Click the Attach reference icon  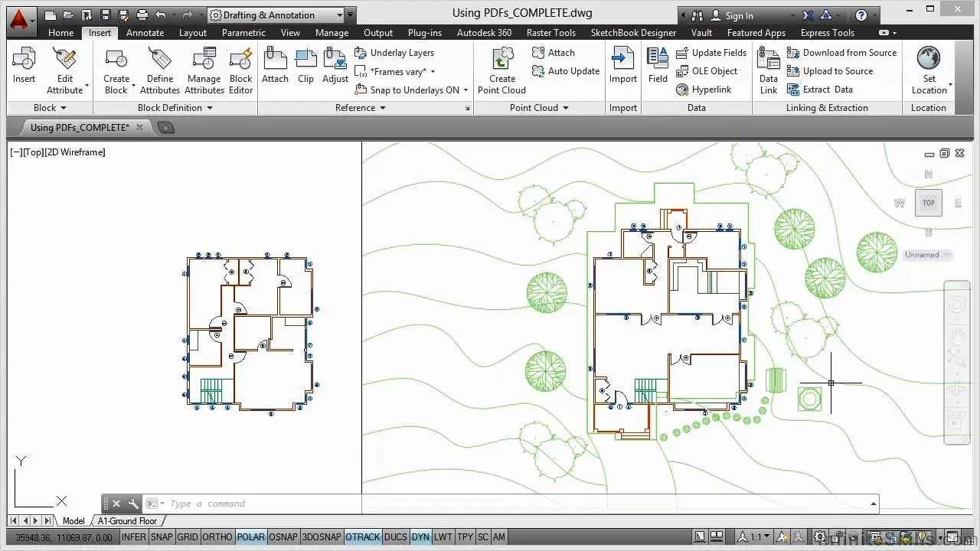[275, 66]
